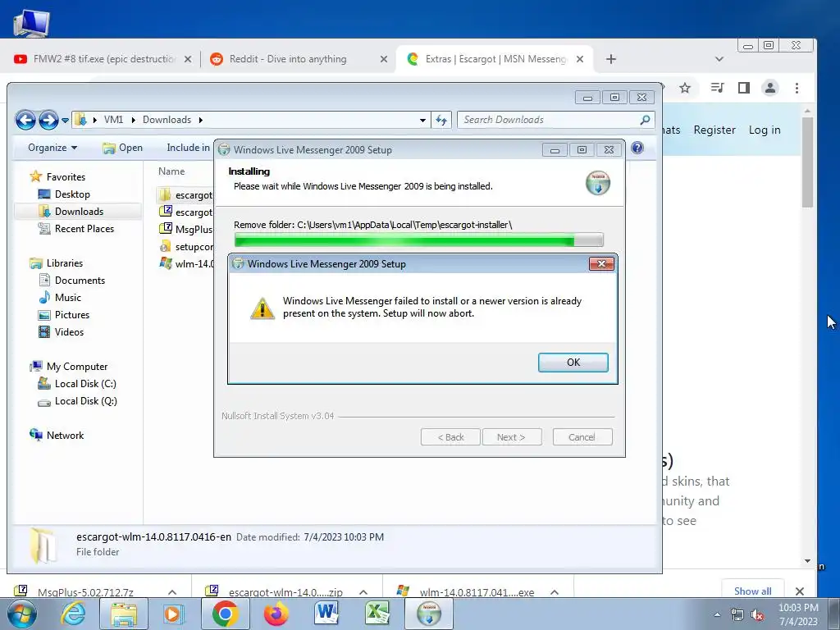The width and height of the screenshot is (840, 630).
Task: Close the Reddit tab
Action: pos(384,59)
